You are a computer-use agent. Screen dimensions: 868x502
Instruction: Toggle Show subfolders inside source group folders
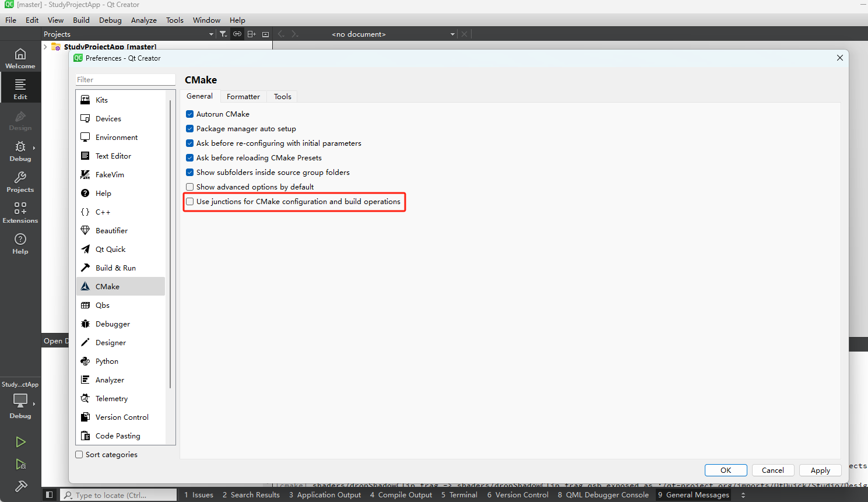pyautogui.click(x=189, y=172)
